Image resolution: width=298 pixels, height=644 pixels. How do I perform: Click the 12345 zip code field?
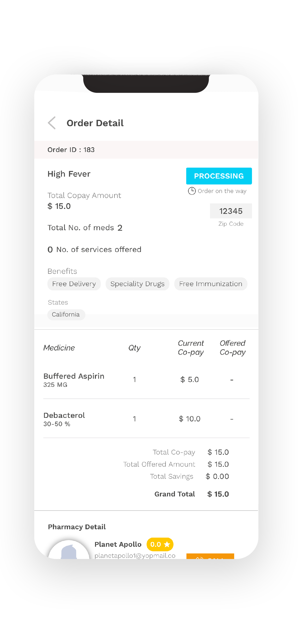tap(231, 211)
